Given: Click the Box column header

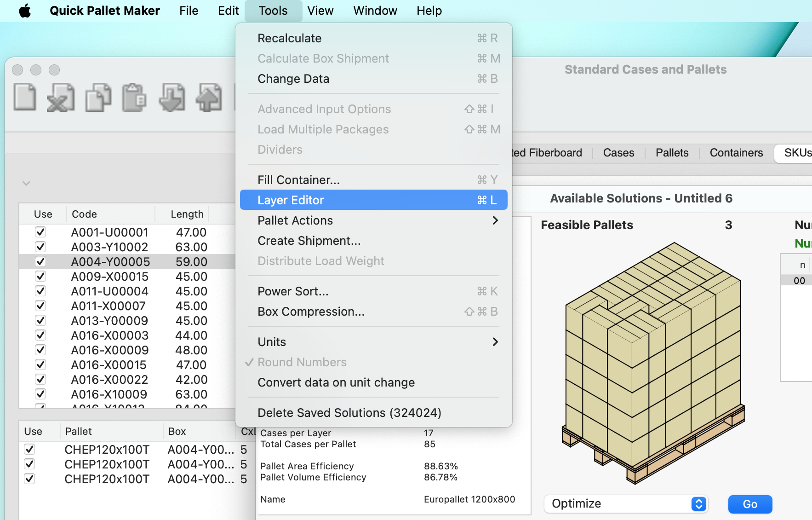Looking at the screenshot, I should (x=200, y=431).
